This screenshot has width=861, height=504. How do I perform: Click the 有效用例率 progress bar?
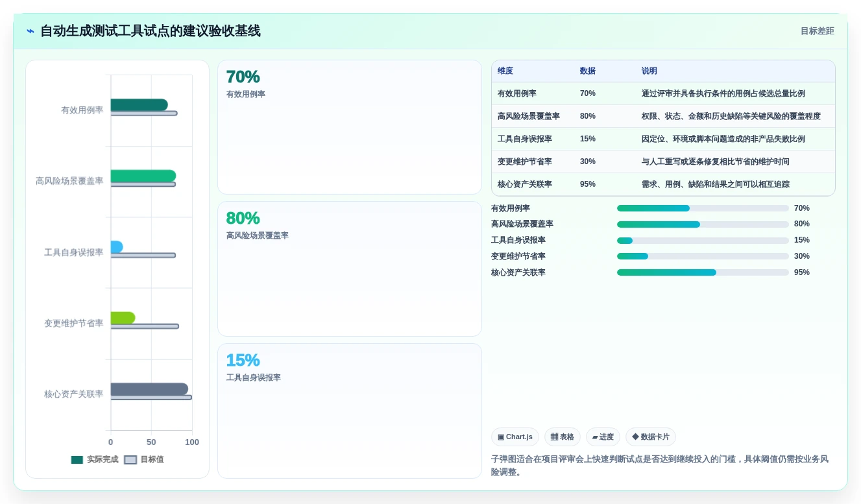pos(703,208)
